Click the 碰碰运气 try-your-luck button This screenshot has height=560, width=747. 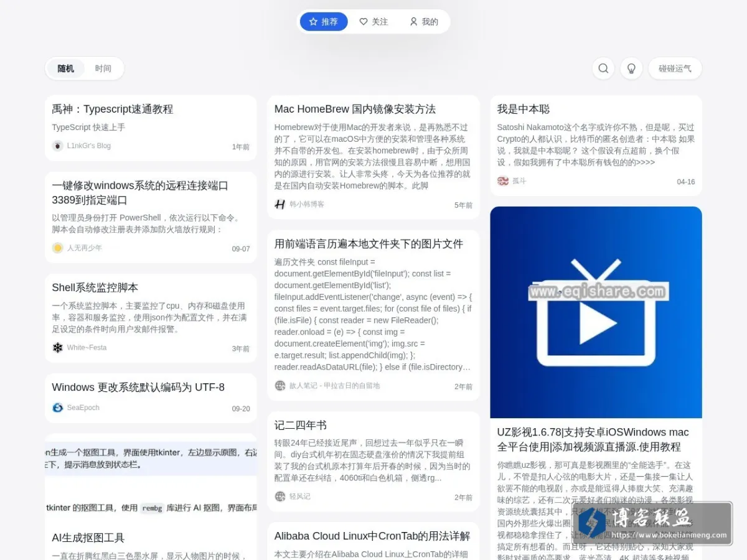(675, 68)
